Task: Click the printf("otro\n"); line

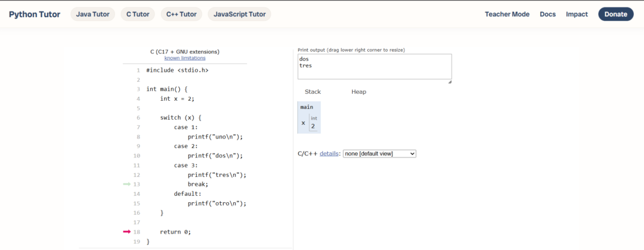Action: (x=217, y=203)
